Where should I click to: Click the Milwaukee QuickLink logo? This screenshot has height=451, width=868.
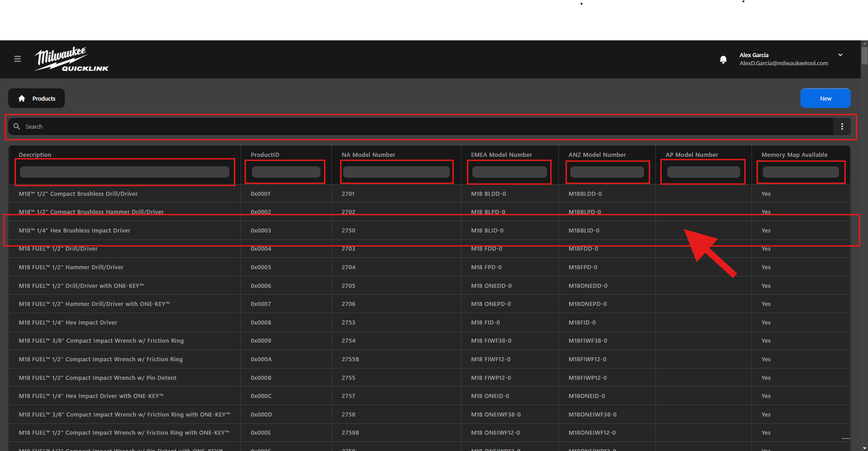[72, 59]
